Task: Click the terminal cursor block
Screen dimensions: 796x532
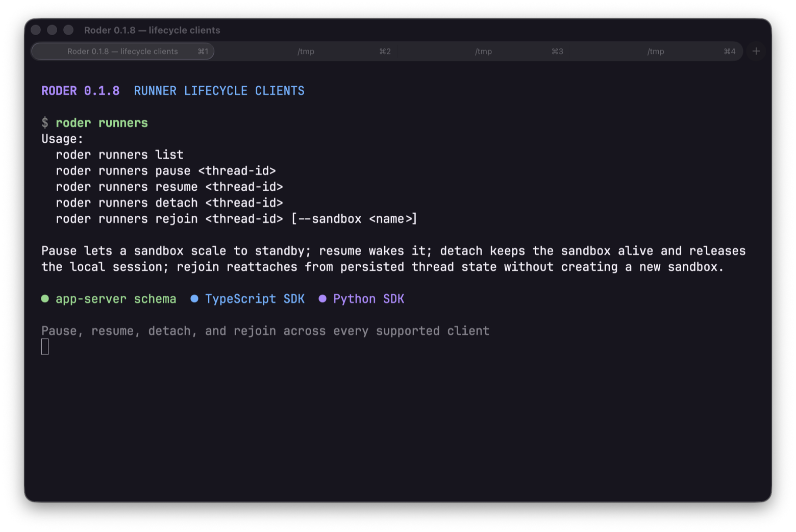Action: point(45,347)
